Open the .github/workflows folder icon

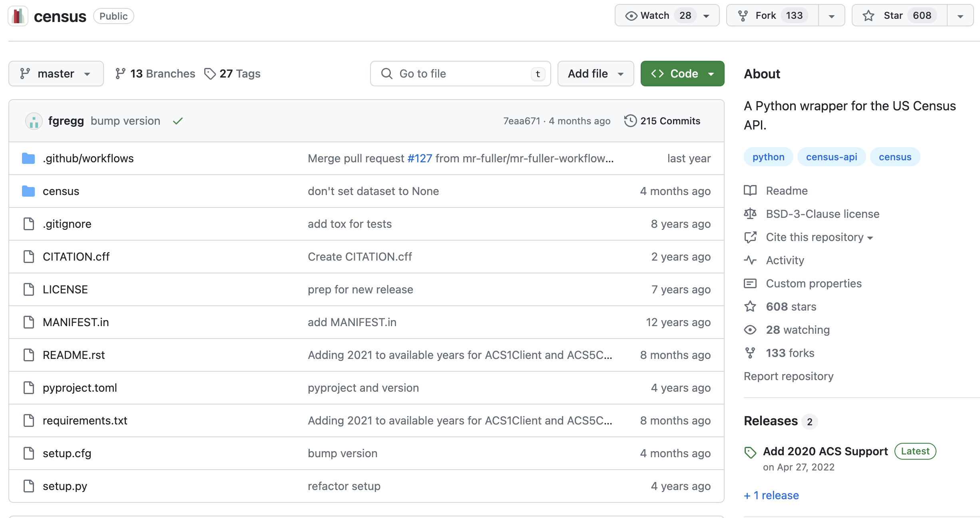click(x=28, y=158)
